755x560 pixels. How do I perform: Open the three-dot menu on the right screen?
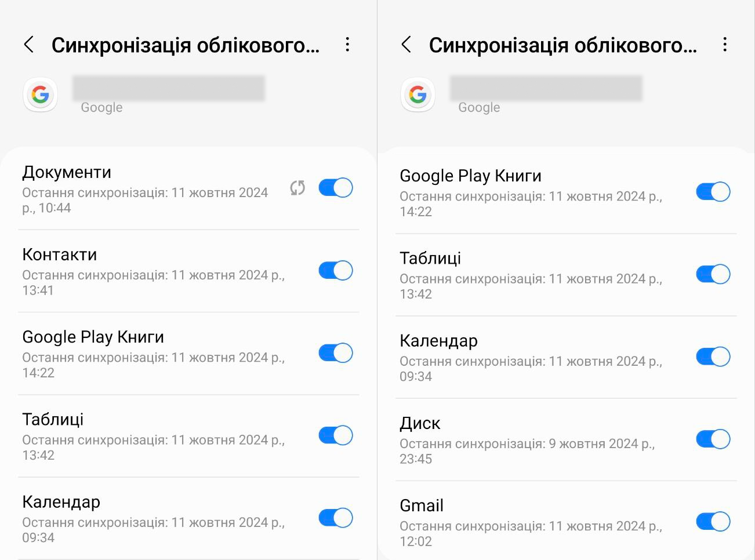(x=724, y=44)
